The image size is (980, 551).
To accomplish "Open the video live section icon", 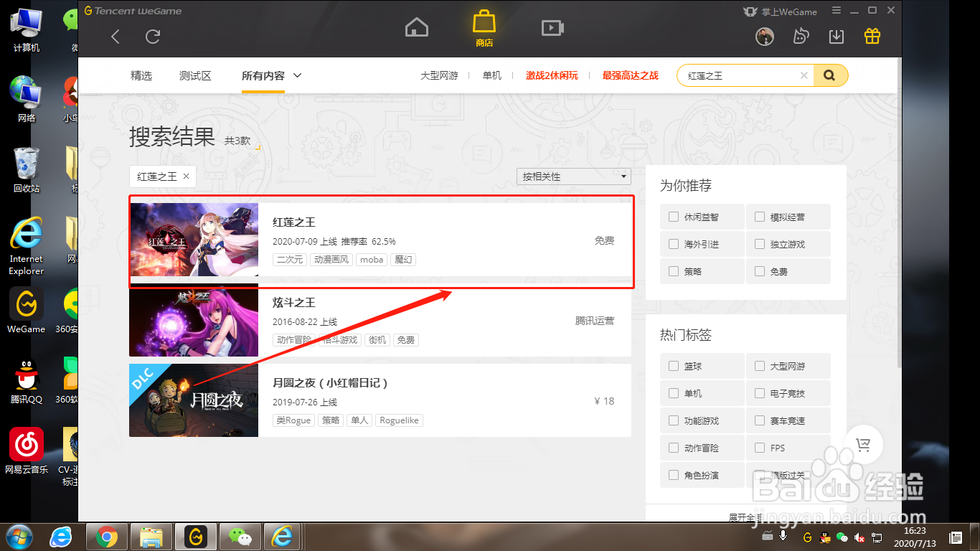I will coord(552,27).
